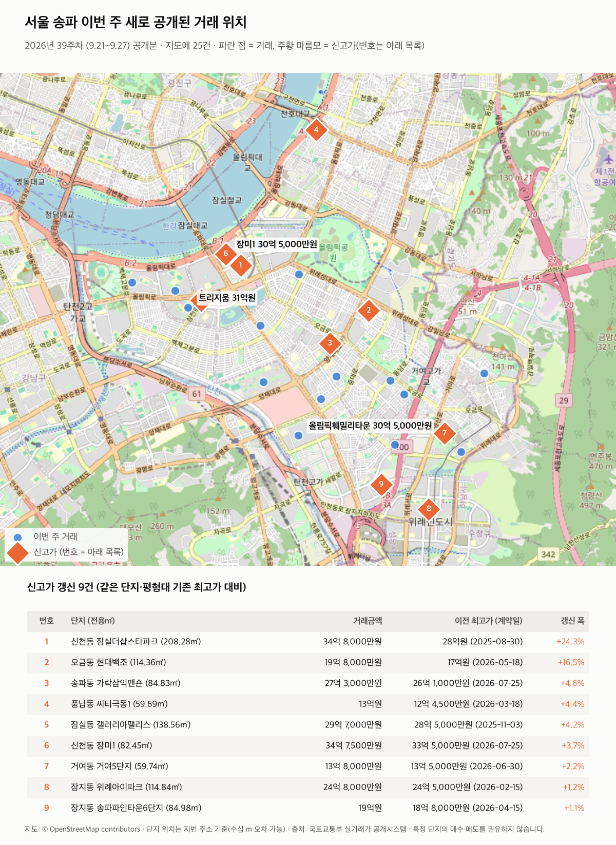This screenshot has height=845, width=616.
Task: Click the route 29 road shield
Action: 564,400
